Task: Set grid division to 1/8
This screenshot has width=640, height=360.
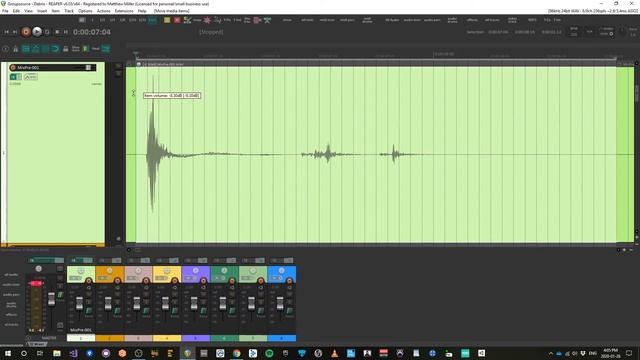Action: [122, 20]
